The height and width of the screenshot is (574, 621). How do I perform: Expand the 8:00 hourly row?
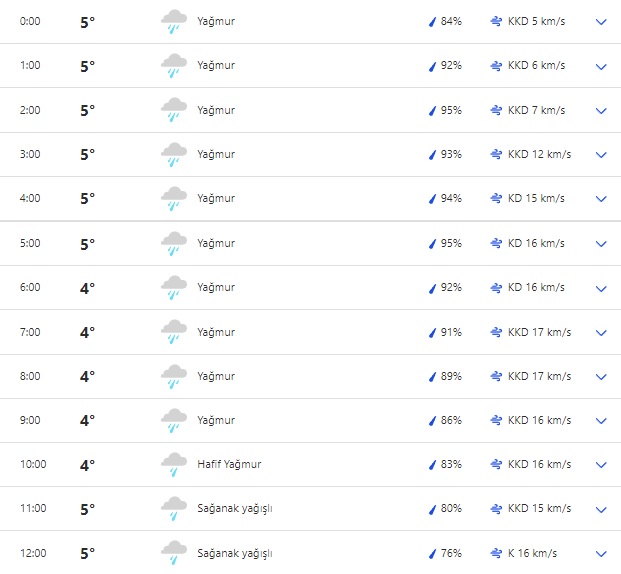coord(601,377)
